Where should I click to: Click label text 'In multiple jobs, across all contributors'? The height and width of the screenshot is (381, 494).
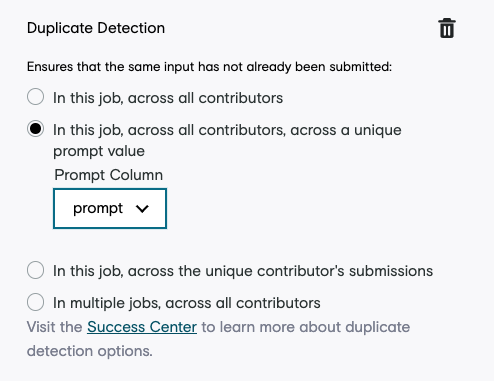187,303
